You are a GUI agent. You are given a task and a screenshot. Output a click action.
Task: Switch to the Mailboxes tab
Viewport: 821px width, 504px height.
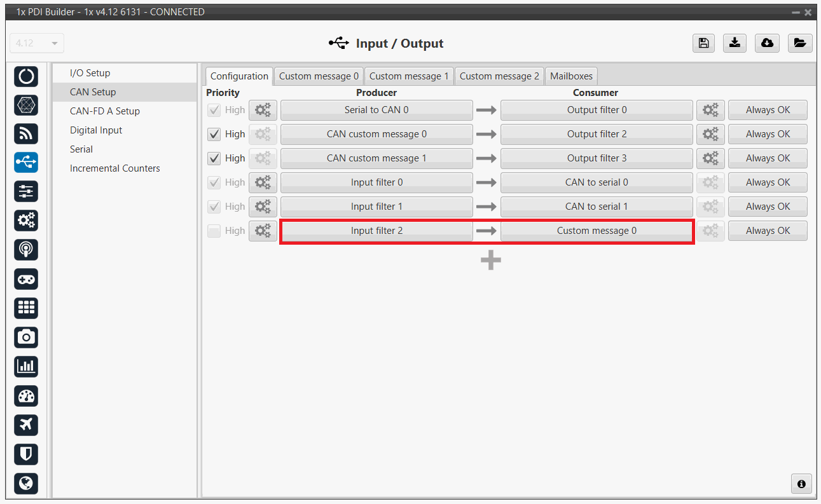pos(571,76)
